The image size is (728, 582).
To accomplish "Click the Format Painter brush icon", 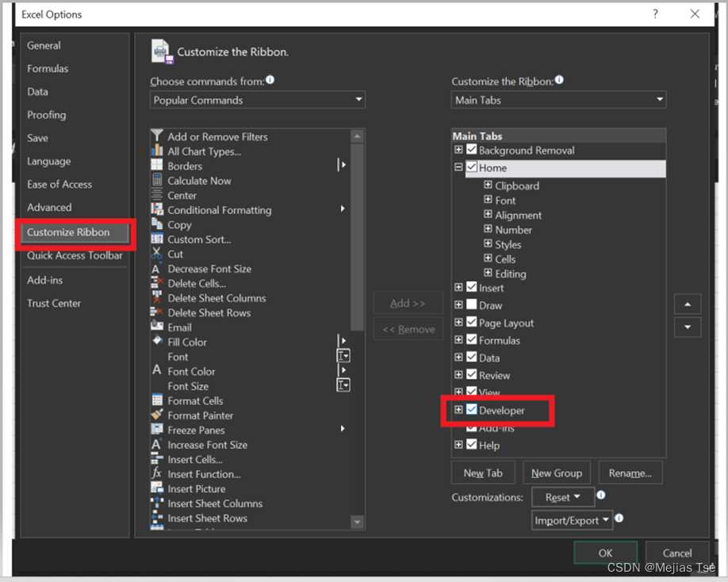I will (x=157, y=415).
